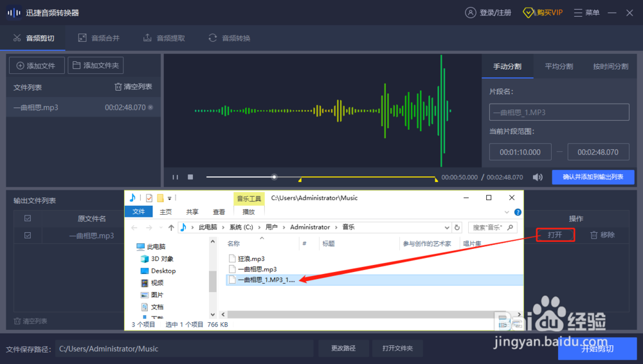The height and width of the screenshot is (364, 643).
Task: Go up one folder level in Explorer
Action: [171, 228]
